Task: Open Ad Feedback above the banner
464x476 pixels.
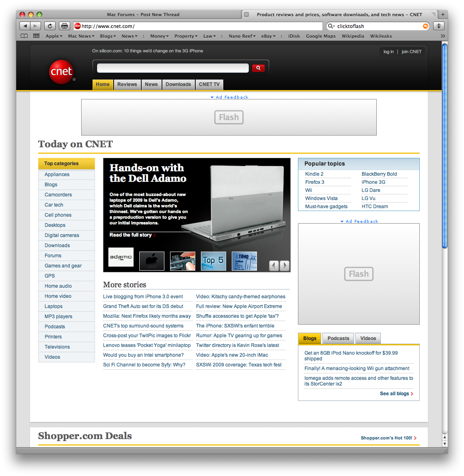Action: [x=229, y=97]
